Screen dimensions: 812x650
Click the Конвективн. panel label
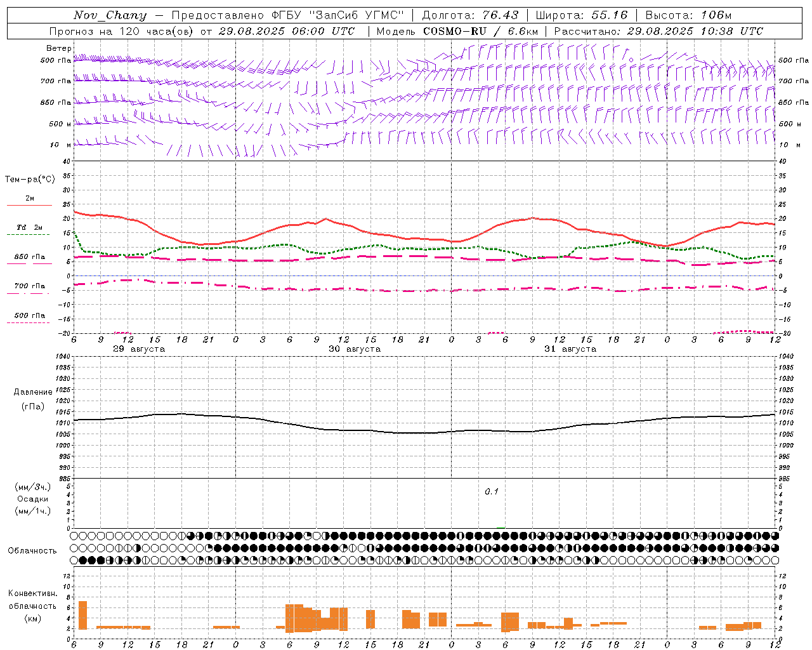pos(33,594)
